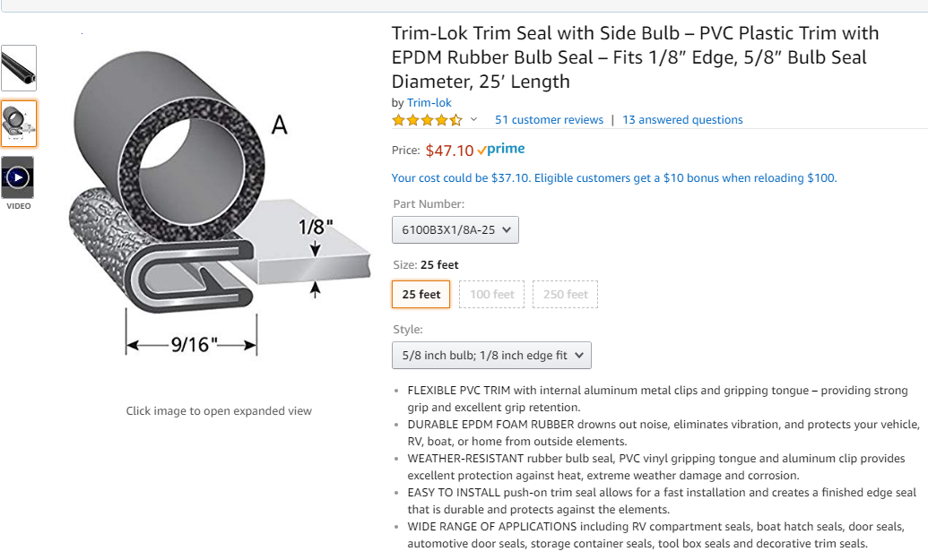This screenshot has width=928, height=560.
Task: Select the 250 feet size option
Action: [565, 295]
